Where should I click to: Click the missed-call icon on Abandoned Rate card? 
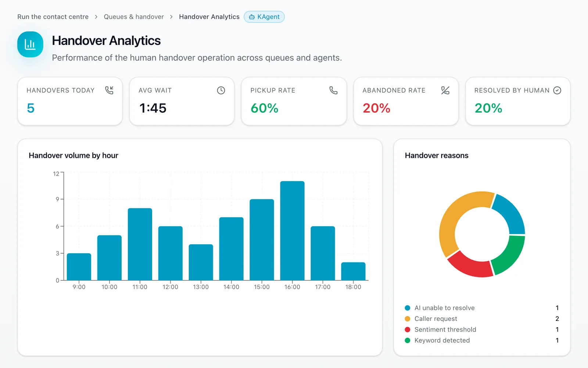[x=445, y=90]
